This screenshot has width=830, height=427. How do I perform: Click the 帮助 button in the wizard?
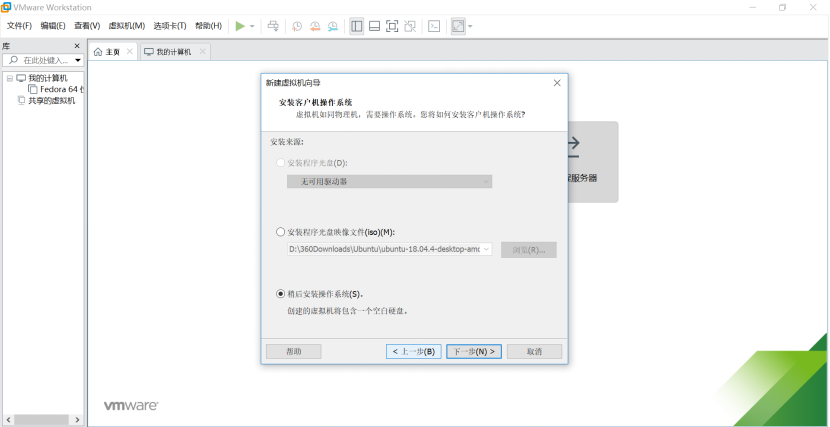[x=294, y=351]
